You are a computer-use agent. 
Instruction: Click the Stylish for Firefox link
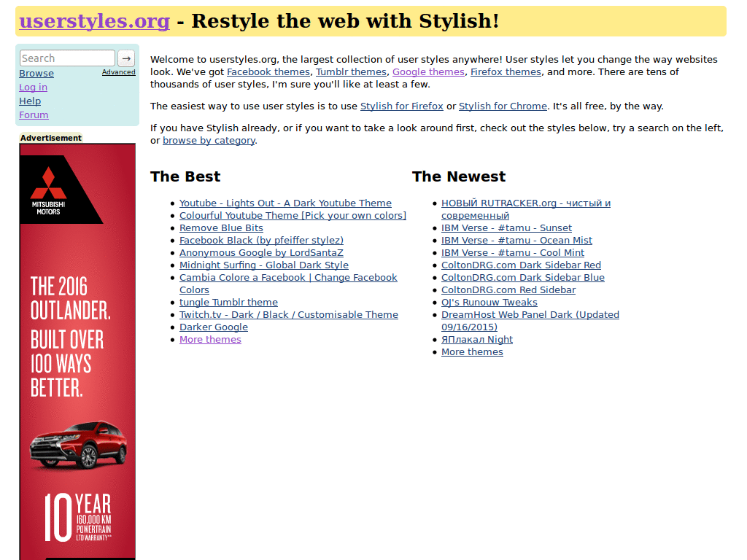pos(402,106)
